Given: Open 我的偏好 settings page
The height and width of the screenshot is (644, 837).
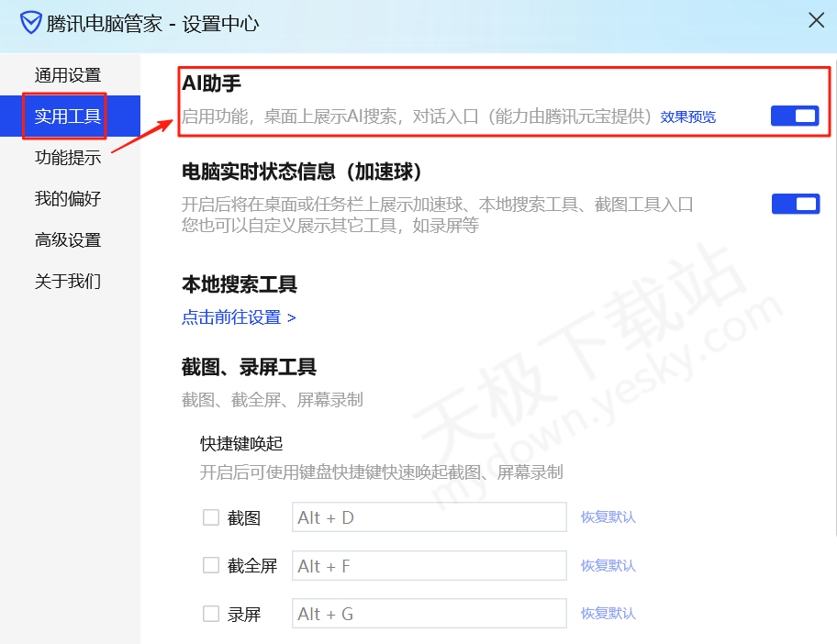Looking at the screenshot, I should tap(68, 199).
